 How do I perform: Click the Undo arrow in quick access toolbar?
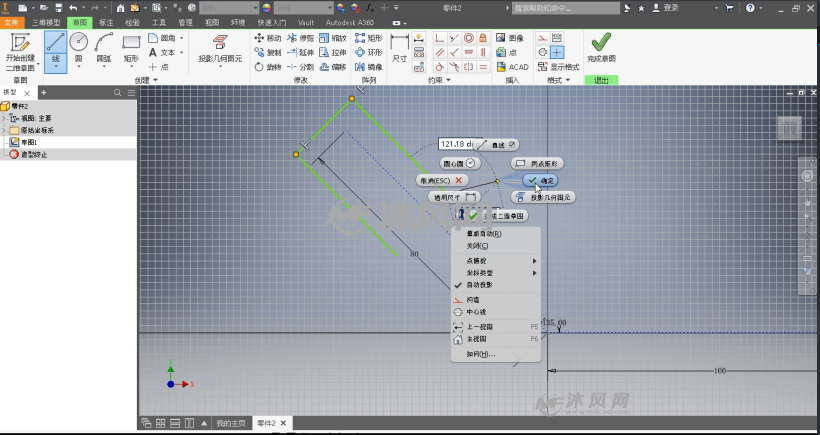tap(73, 8)
